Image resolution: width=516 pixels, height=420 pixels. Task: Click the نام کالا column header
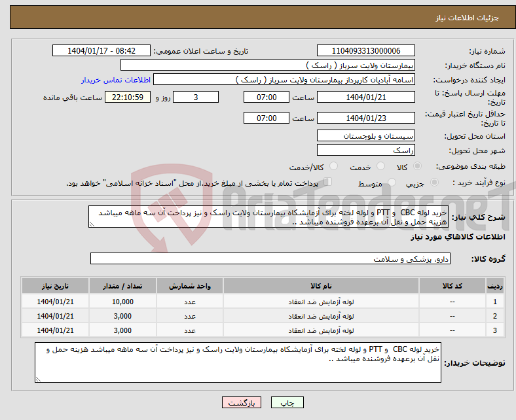click(321, 286)
